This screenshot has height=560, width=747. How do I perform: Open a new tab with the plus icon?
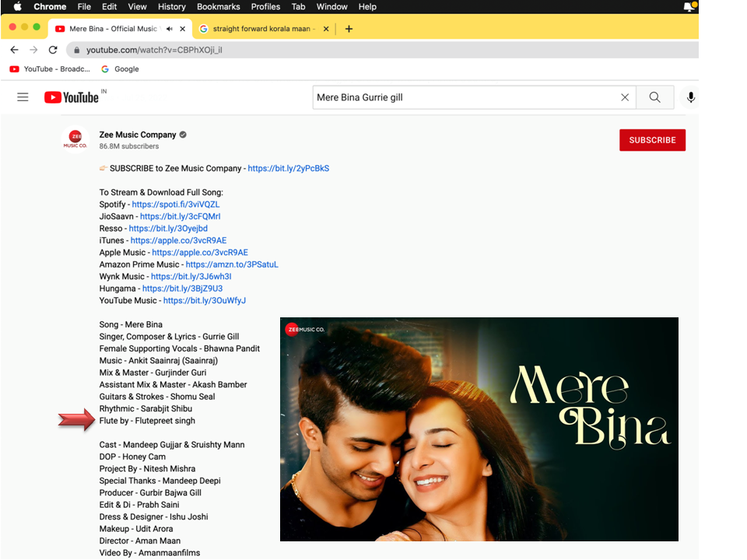[x=349, y=29]
